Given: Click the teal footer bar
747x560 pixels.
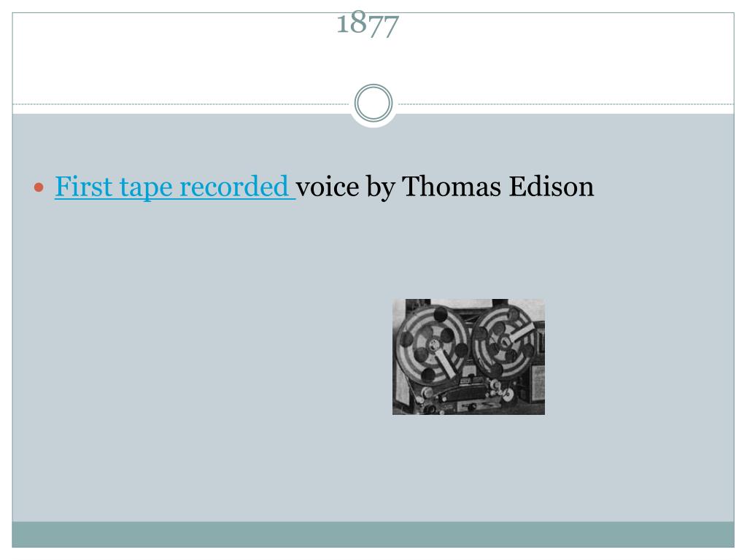Looking at the screenshot, I should (x=373, y=534).
